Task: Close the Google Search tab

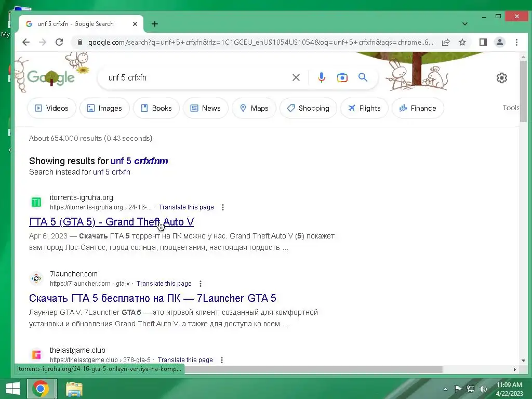Action: point(135,24)
